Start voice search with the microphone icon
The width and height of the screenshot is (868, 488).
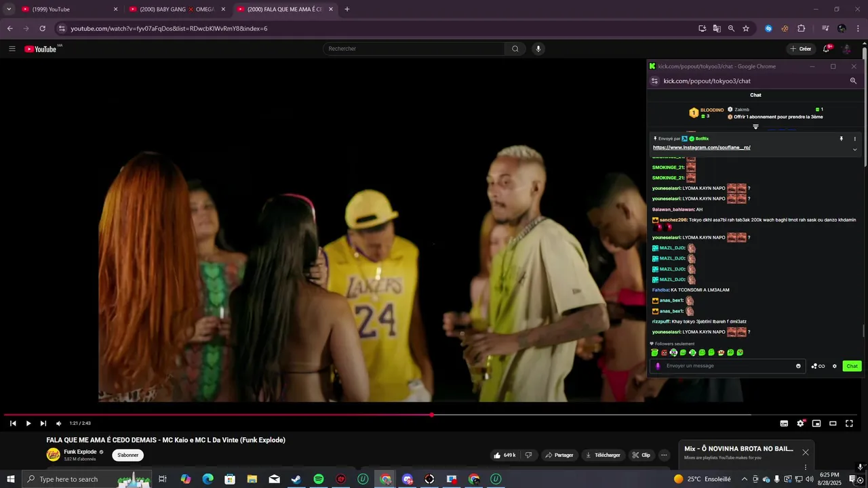click(x=538, y=49)
